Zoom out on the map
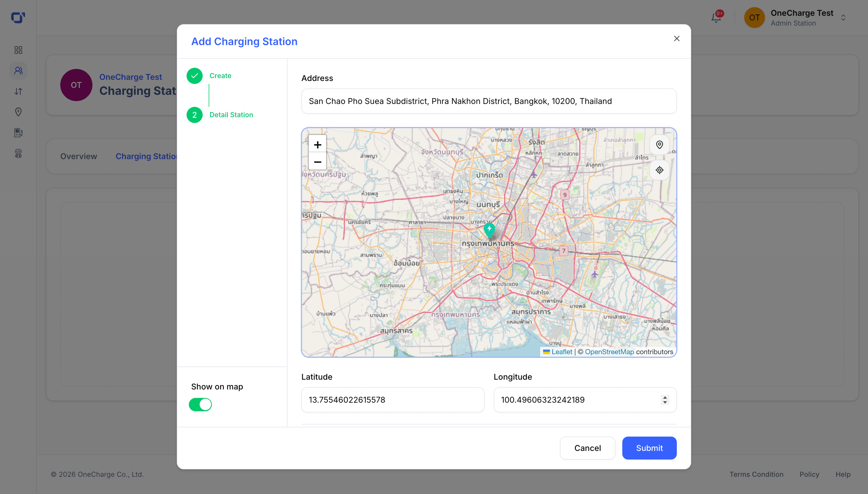The height and width of the screenshot is (494, 868). [317, 162]
